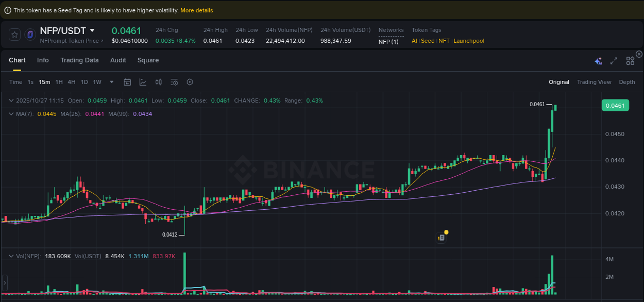Click the fullscreen expand arrows icon
The image size is (644, 302).
tap(614, 60)
